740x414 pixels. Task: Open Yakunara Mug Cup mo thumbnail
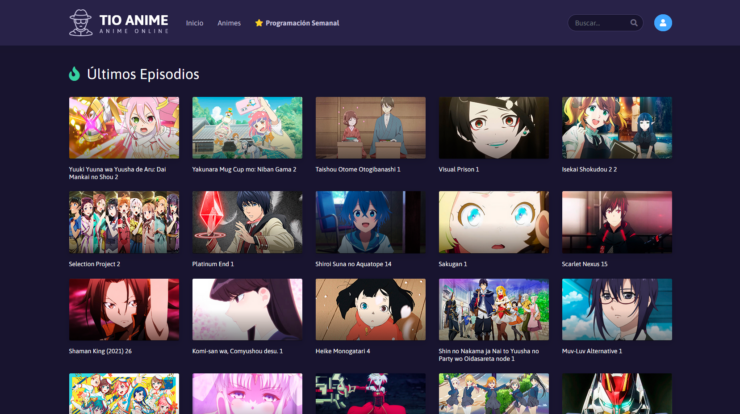coord(247,127)
